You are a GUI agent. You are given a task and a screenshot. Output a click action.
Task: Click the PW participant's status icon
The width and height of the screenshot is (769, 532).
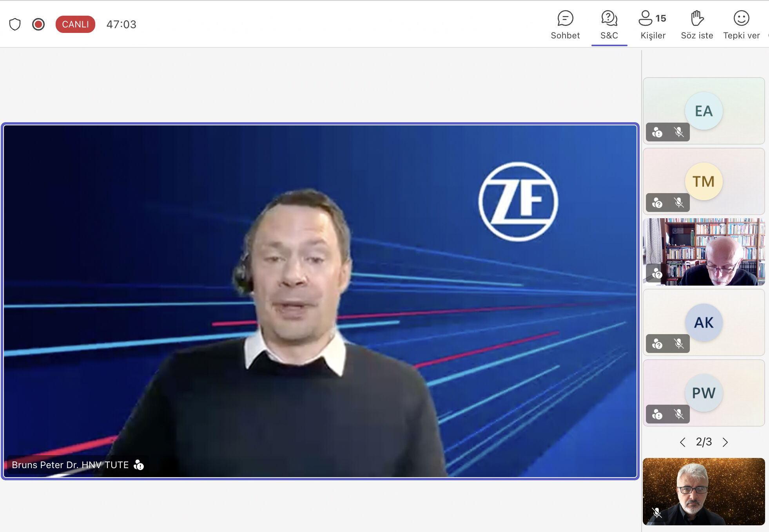(x=657, y=414)
